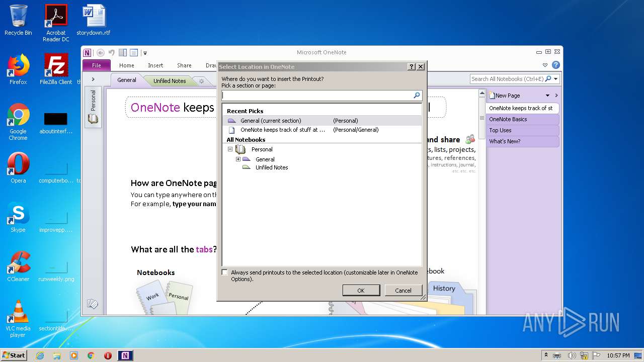Click the OneNote app icon in title bar
Viewport: 644px width, 362px height.
coord(88,52)
